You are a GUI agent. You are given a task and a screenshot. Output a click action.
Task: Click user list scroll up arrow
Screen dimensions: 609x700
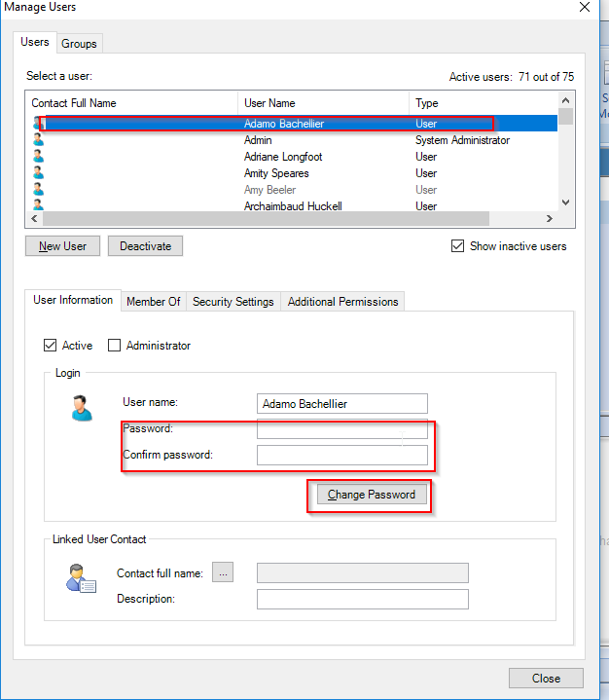tap(566, 100)
